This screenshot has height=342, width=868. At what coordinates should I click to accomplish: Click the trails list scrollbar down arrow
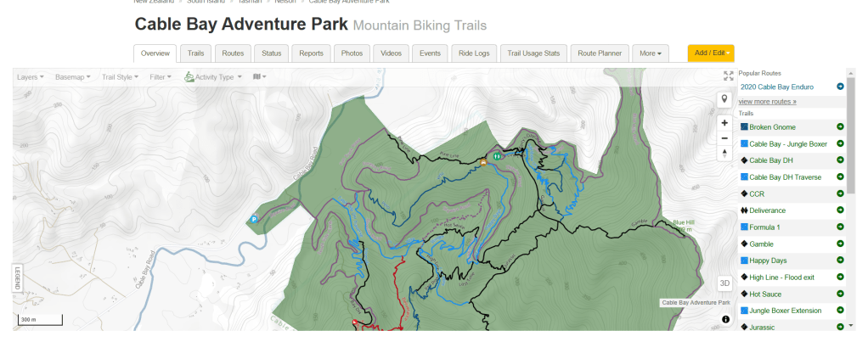click(x=851, y=325)
